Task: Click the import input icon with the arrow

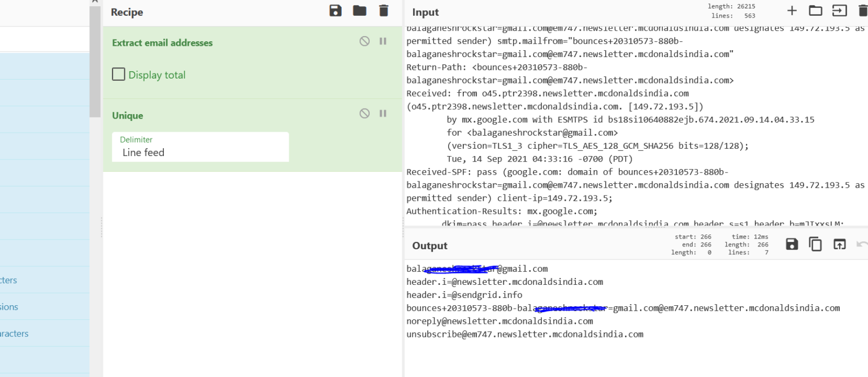Action: 839,11
